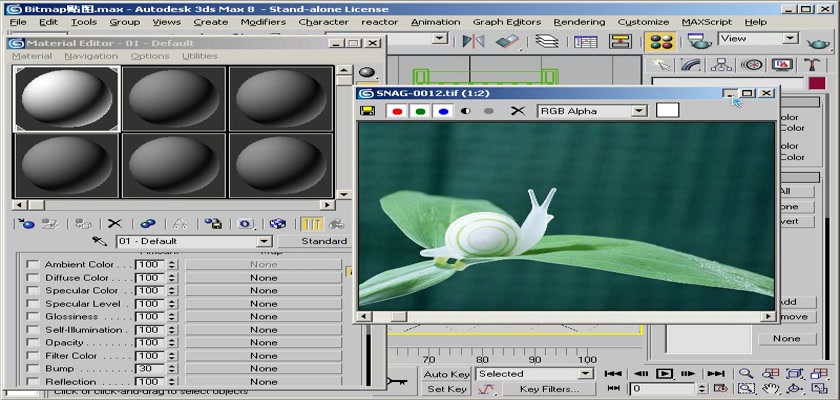Viewport: 840px width, 400px height.
Task: Open Material Editor Navigation menu
Action: click(x=91, y=56)
